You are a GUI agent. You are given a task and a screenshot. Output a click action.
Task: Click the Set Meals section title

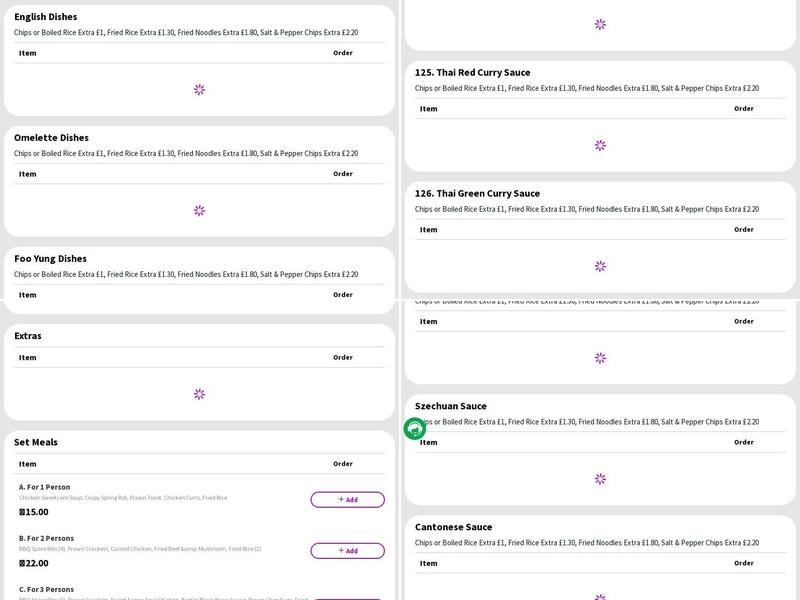tap(36, 442)
